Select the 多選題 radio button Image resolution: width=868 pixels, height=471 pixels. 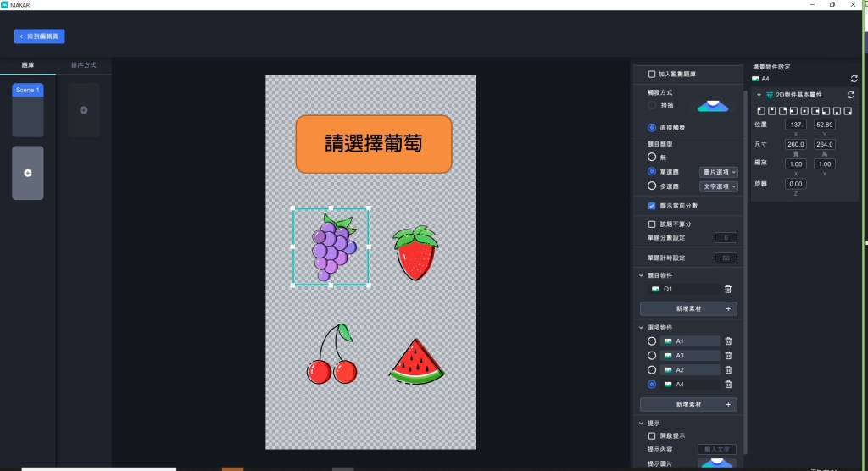pos(651,186)
